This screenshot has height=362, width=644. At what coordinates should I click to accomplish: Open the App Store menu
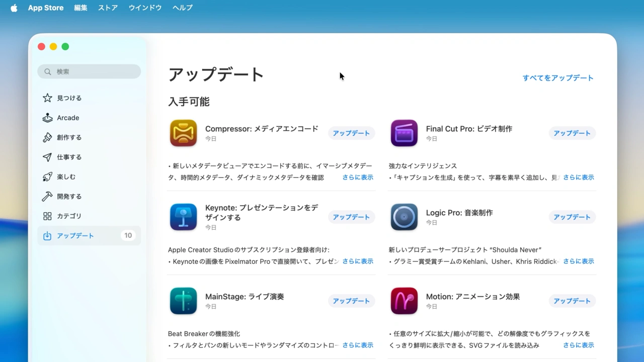46,8
